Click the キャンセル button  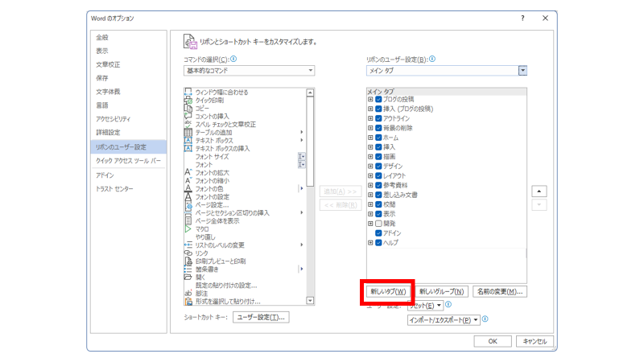pyautogui.click(x=535, y=341)
